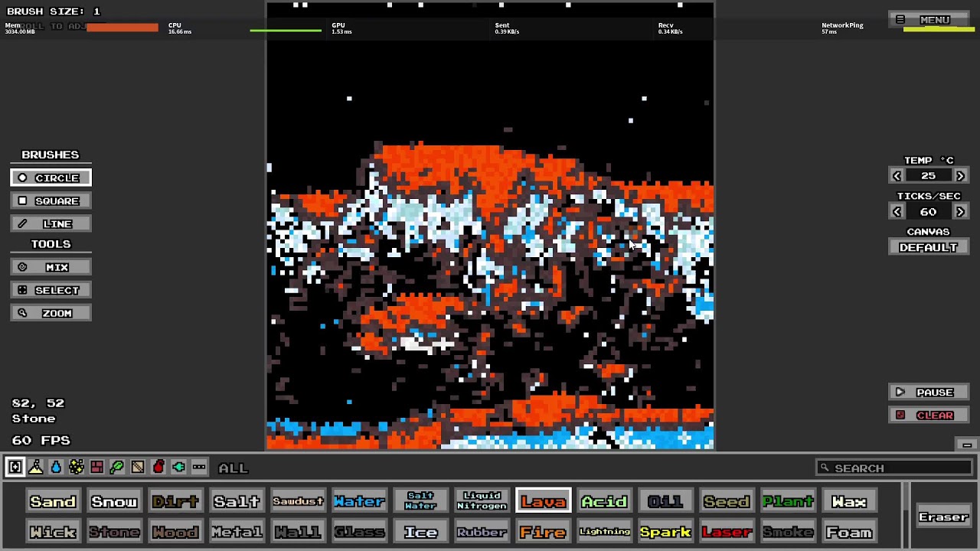The height and width of the screenshot is (551, 980).
Task: Select the liquids category (water drop) icon
Action: (56, 467)
